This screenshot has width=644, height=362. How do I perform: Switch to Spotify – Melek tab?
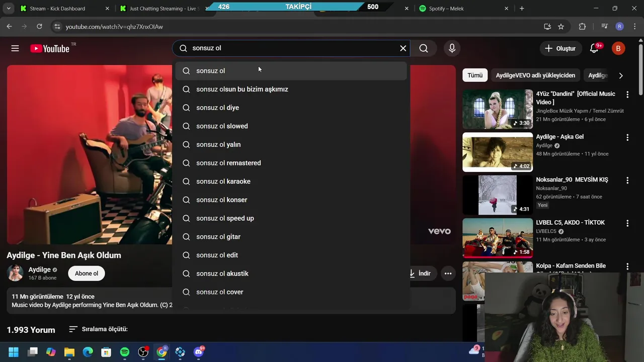464,9
